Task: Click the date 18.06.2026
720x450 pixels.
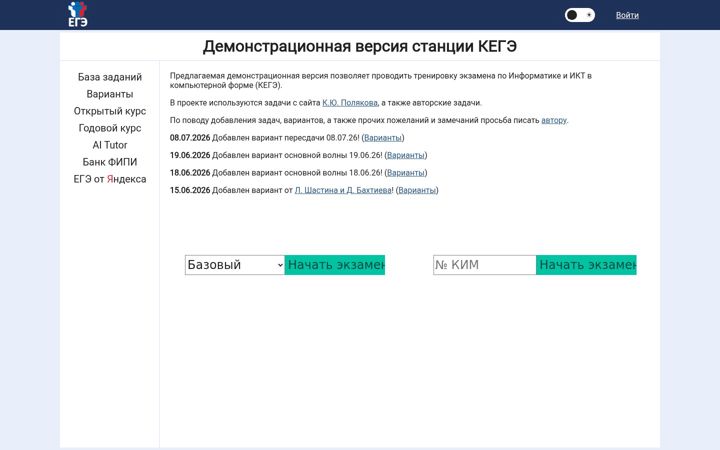Action: 190,173
